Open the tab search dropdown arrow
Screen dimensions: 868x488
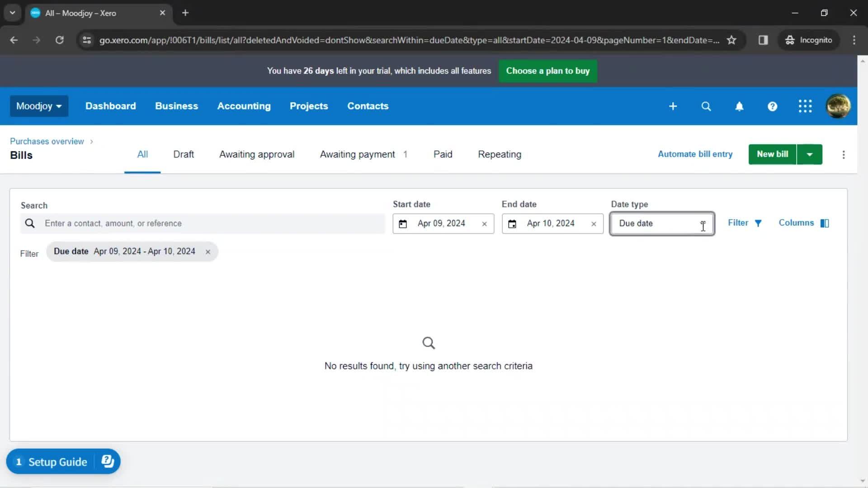click(x=12, y=13)
